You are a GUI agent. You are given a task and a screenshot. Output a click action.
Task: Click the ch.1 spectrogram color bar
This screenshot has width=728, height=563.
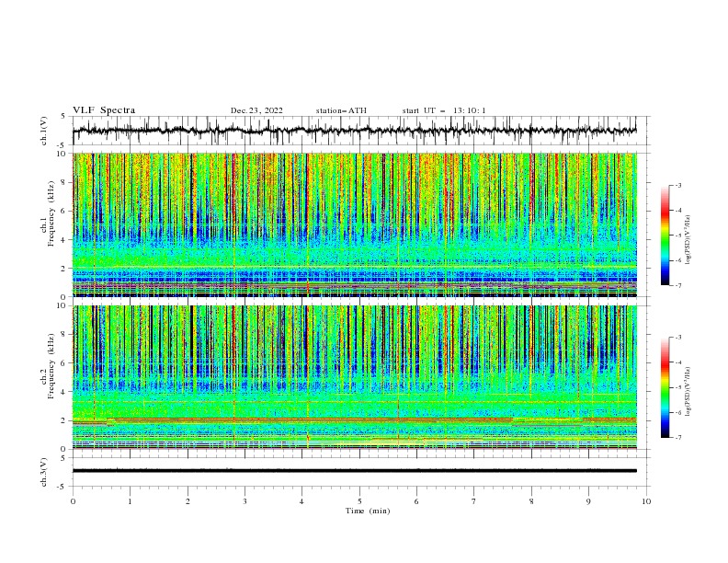pos(665,236)
